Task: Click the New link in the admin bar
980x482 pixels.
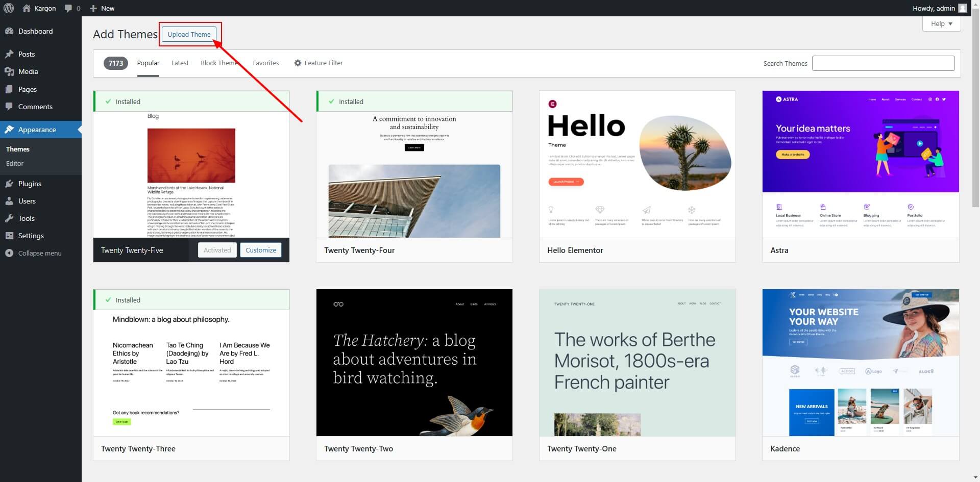Action: pos(108,8)
